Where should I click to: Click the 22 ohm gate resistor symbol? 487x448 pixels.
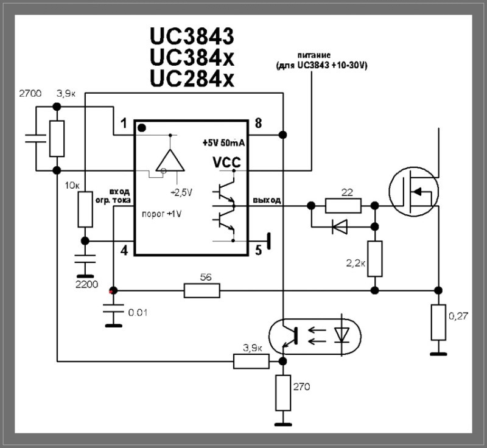[x=343, y=206]
